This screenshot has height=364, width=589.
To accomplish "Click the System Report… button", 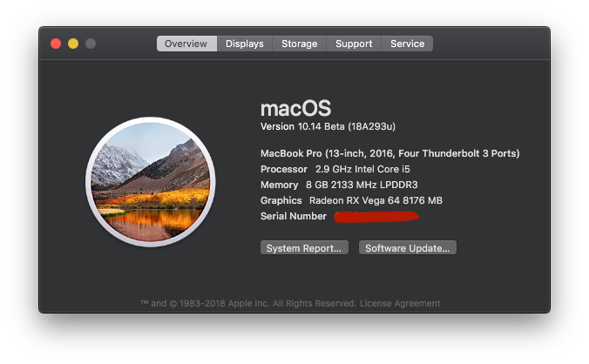I will click(304, 247).
